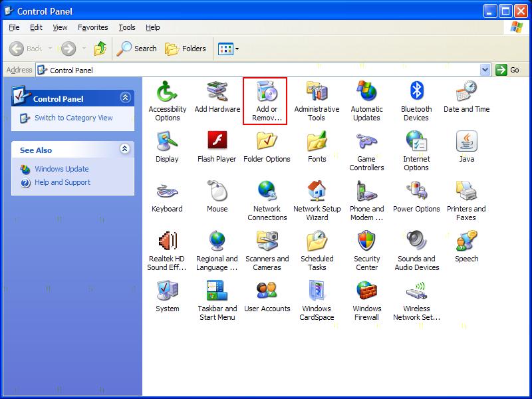
Task: Expand the Address bar dropdown
Action: pyautogui.click(x=485, y=70)
